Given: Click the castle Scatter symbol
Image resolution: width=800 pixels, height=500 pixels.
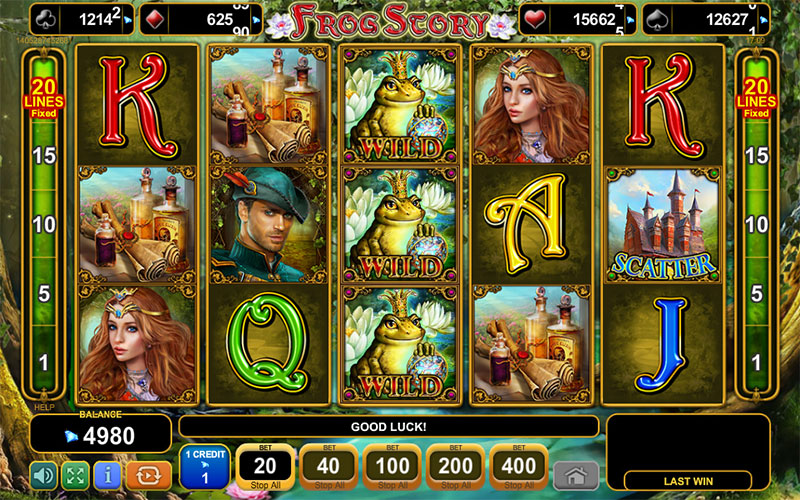Looking at the screenshot, I should 663,225.
